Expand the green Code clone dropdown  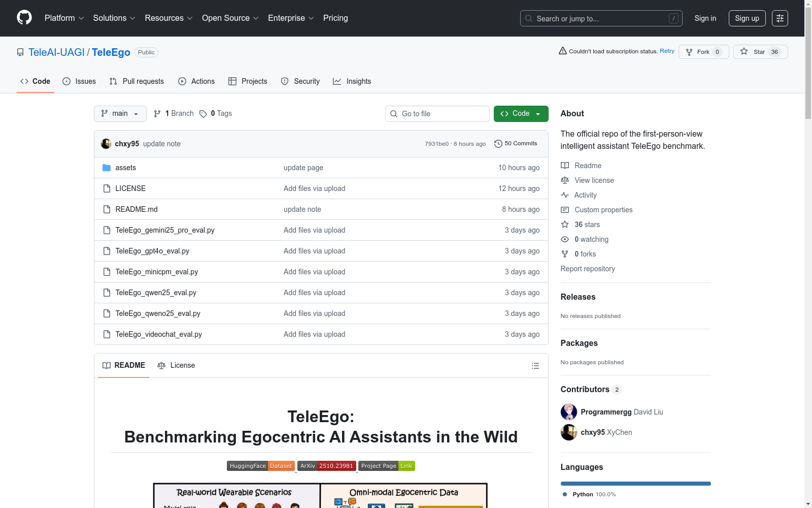[521, 114]
